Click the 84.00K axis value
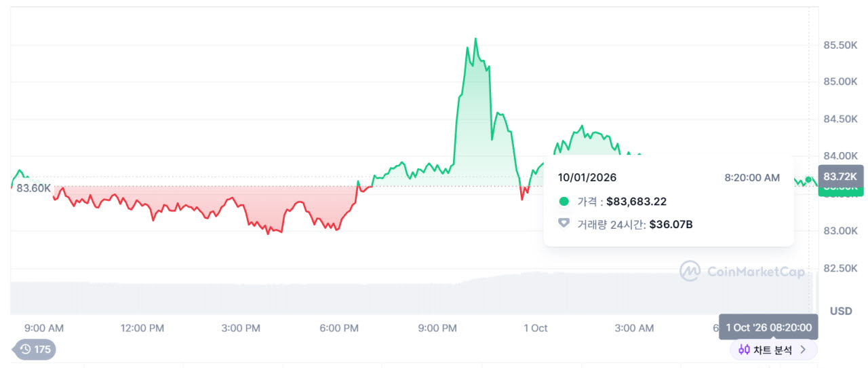 pos(840,156)
